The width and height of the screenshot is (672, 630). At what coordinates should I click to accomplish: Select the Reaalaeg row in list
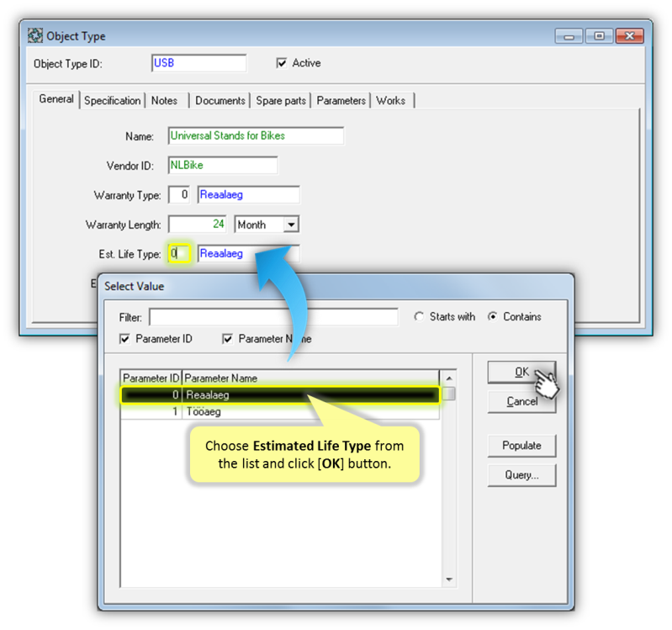coord(280,394)
